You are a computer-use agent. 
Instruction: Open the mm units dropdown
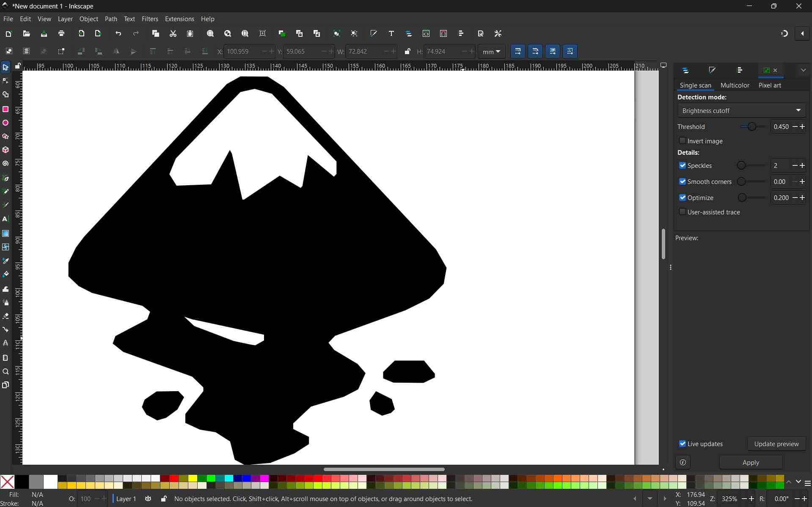pos(492,52)
